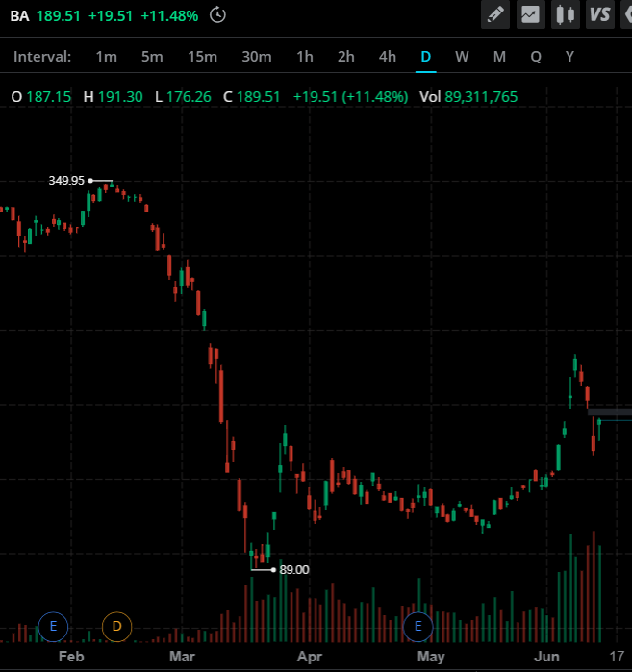This screenshot has width=632, height=672.
Task: Open the indicators chart icon
Action: (530, 15)
